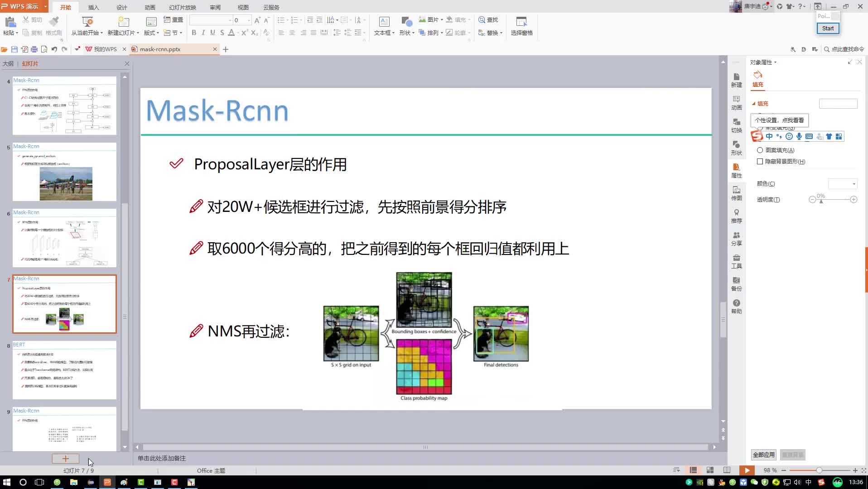
Task: Open the 审阅 ribbon tab
Action: [215, 7]
